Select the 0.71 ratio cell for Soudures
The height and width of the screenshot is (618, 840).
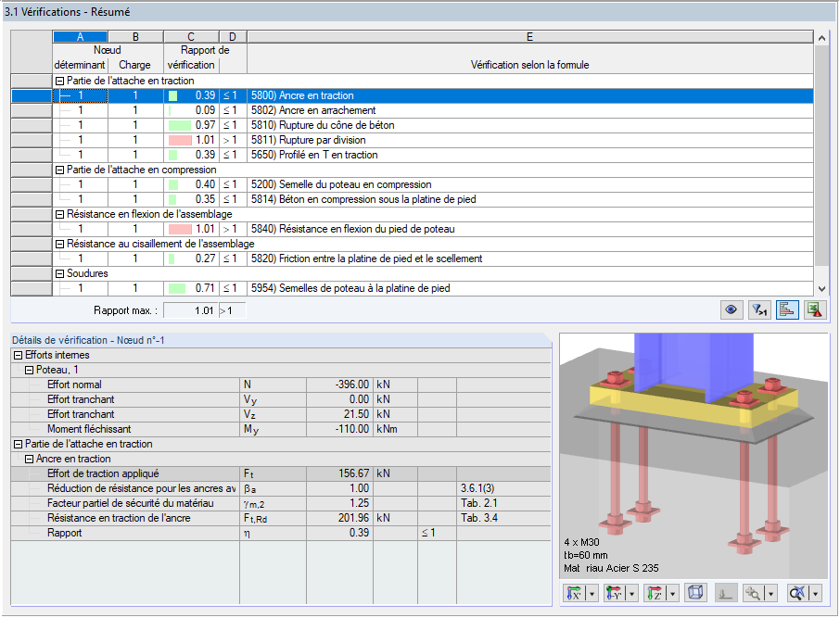click(191, 288)
